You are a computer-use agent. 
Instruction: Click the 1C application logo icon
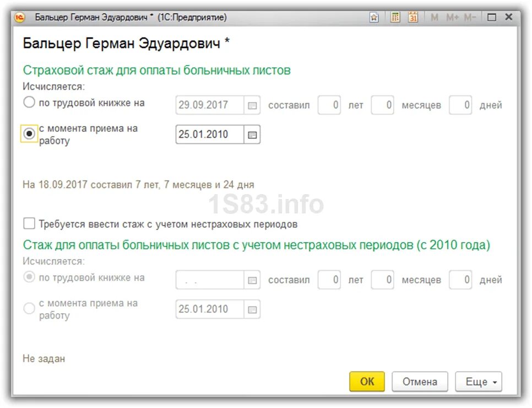pyautogui.click(x=20, y=17)
